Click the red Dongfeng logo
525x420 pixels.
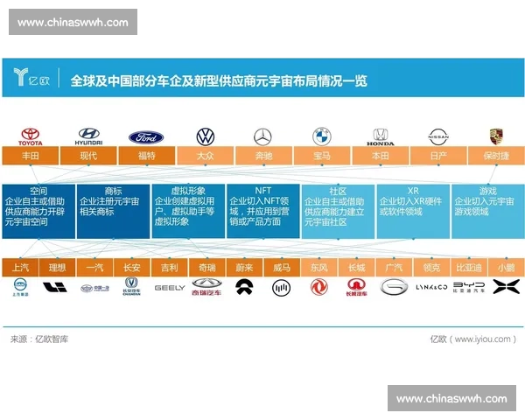(x=318, y=287)
